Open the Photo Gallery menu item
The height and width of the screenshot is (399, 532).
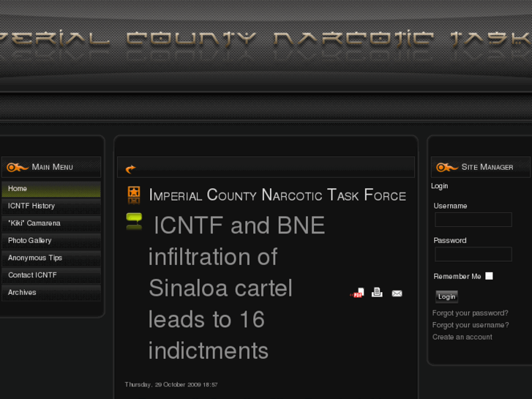point(51,241)
